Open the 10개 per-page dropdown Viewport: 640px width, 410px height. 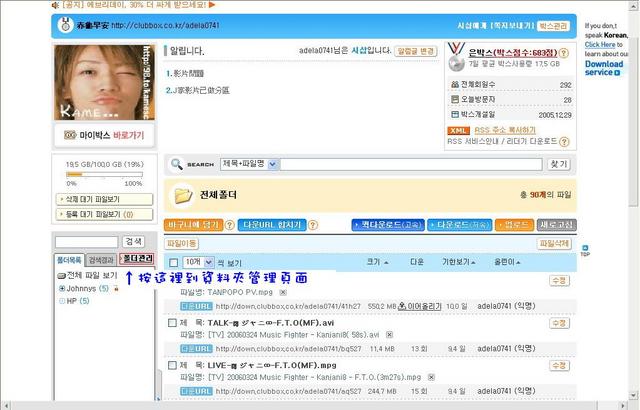pyautogui.click(x=209, y=262)
